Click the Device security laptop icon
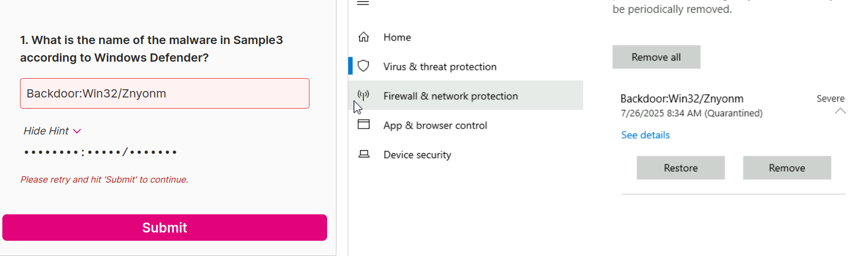Screen dimensions: 868x256 click(364, 154)
